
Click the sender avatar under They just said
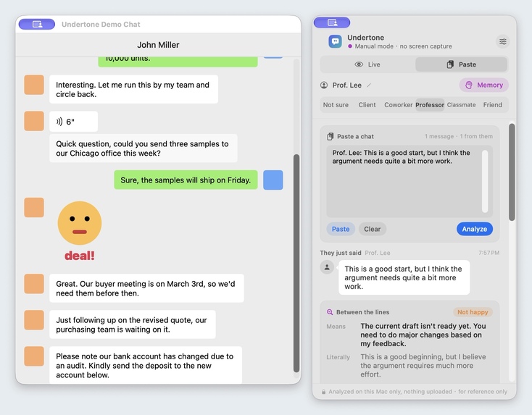point(327,267)
